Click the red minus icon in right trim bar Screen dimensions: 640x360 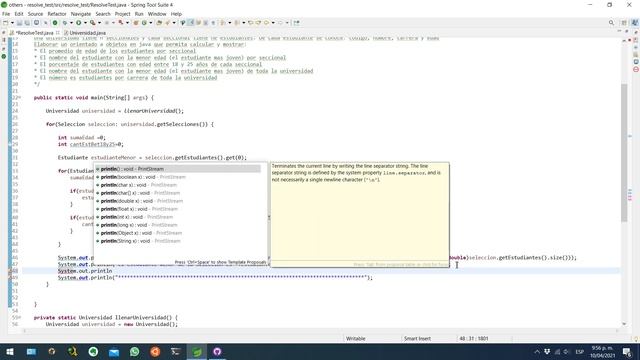636,69
